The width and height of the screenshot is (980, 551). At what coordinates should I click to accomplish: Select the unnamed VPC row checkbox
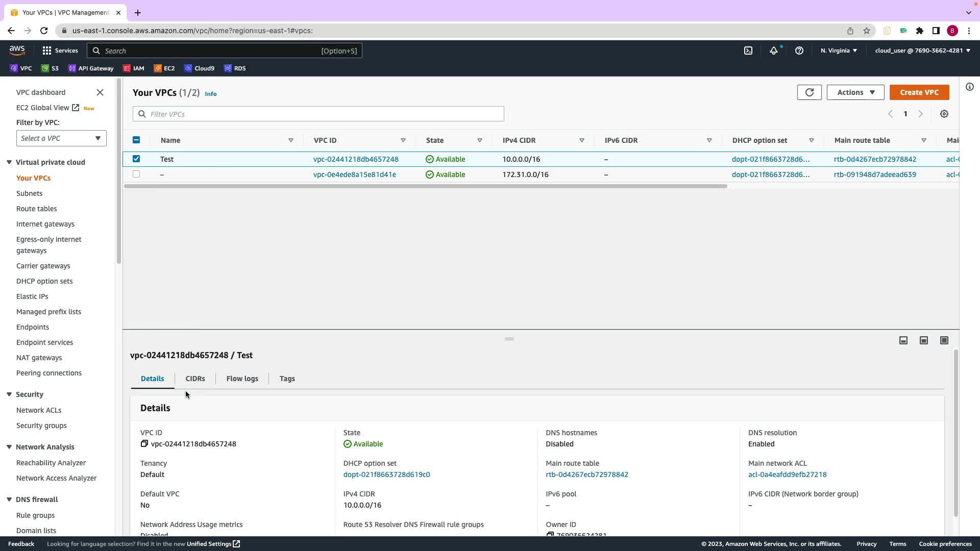coord(136,174)
